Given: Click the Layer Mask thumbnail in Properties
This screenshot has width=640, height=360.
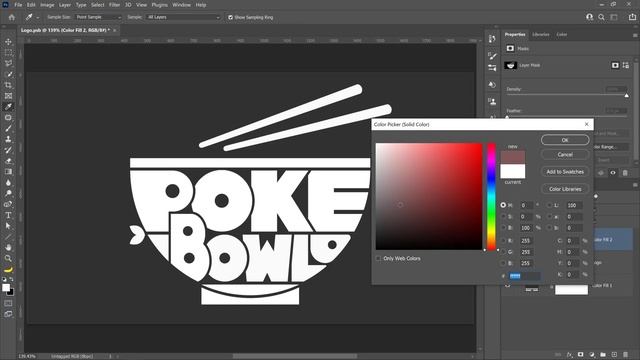Looking at the screenshot, I should pos(511,65).
